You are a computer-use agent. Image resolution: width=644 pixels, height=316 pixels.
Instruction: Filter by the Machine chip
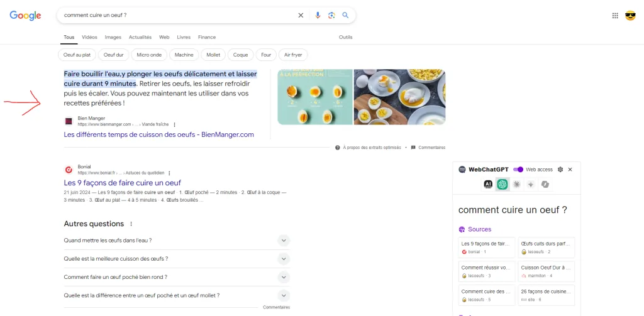(184, 55)
